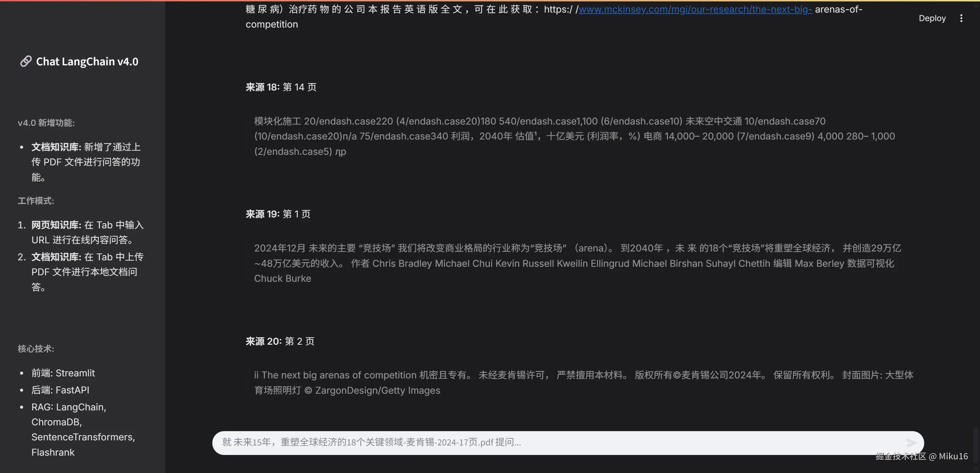Open the three-dot options menu
980x473 pixels.
coord(961,18)
